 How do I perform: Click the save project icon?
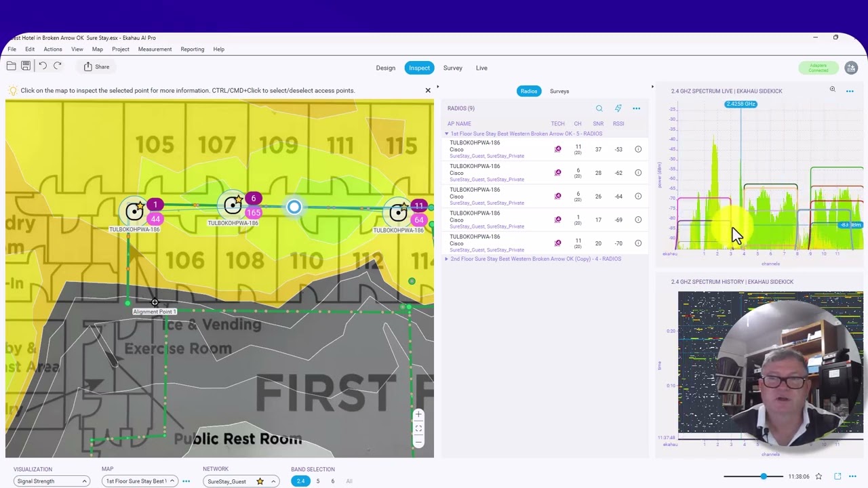26,66
